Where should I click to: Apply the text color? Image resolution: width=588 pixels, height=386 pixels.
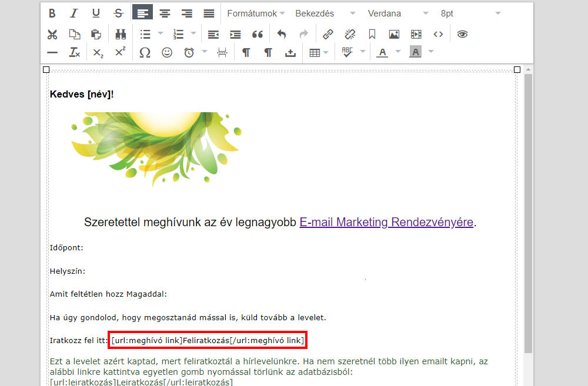[382, 52]
